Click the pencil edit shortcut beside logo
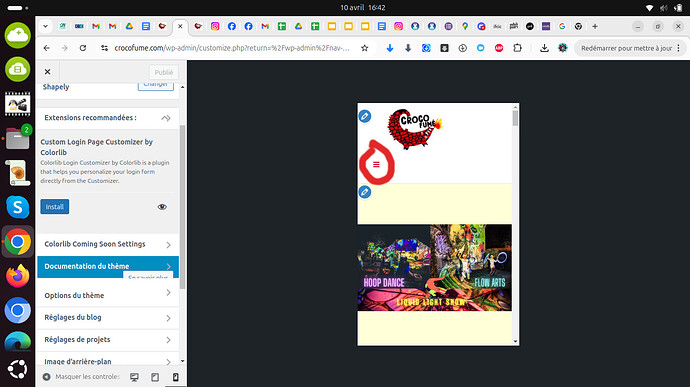690x387 pixels. pos(365,116)
